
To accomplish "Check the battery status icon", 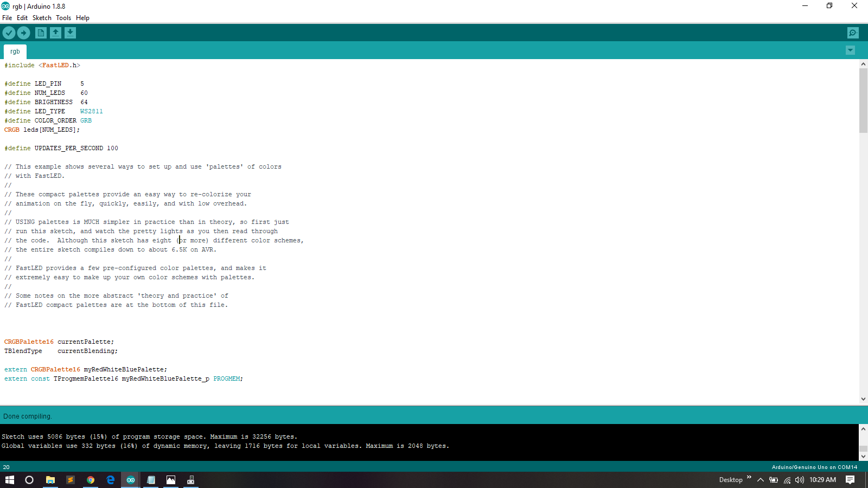I will (x=774, y=480).
